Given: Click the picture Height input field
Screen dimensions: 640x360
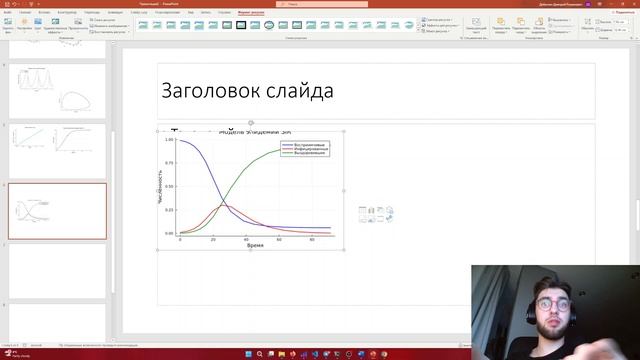Looking at the screenshot, I should click(x=620, y=22).
